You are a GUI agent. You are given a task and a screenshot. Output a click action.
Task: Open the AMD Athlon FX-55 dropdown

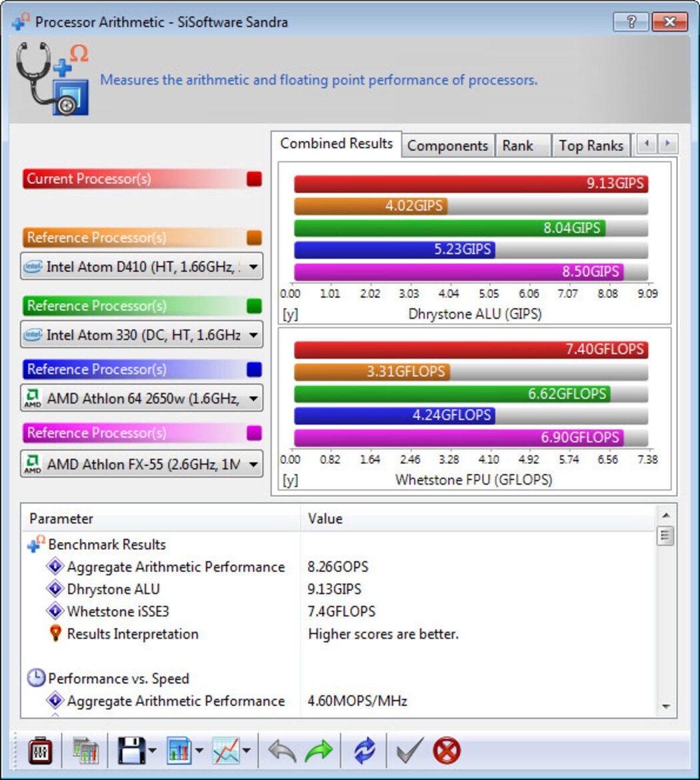tap(142, 464)
